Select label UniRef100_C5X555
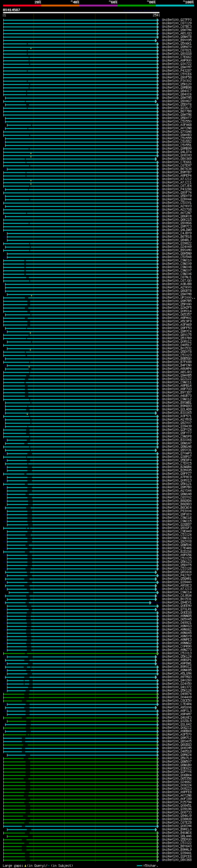This screenshot has width=197, height=868. [x=176, y=139]
